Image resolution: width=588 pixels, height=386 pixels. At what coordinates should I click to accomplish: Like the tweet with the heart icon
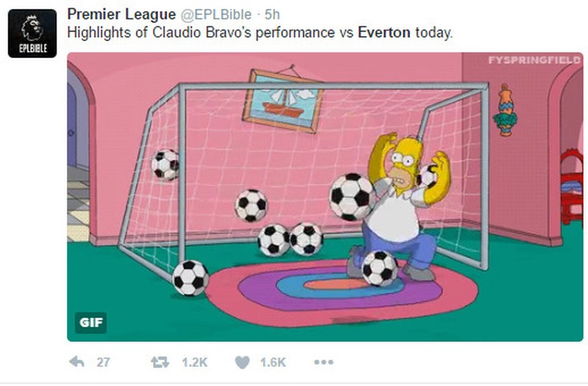pos(240,362)
